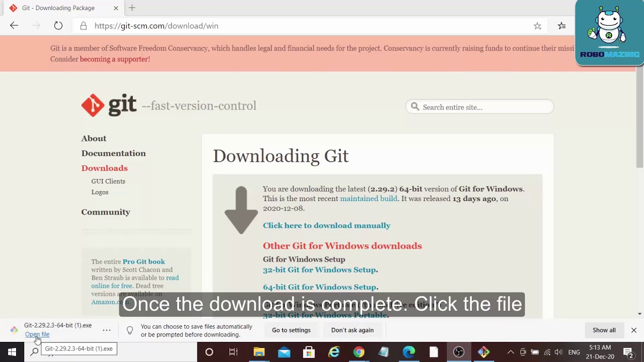644x362 pixels.
Task: Open the Logos page
Action: 100,192
